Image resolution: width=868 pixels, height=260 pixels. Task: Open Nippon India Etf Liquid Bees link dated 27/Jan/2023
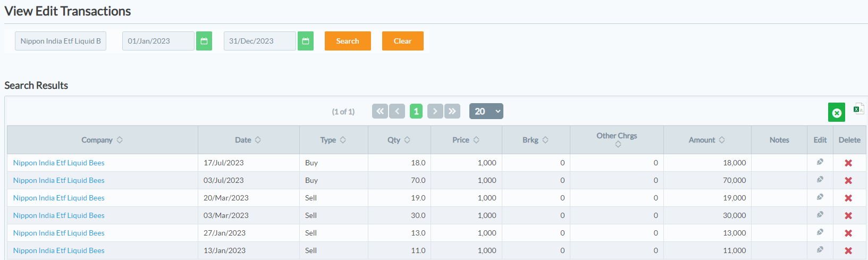click(x=58, y=233)
